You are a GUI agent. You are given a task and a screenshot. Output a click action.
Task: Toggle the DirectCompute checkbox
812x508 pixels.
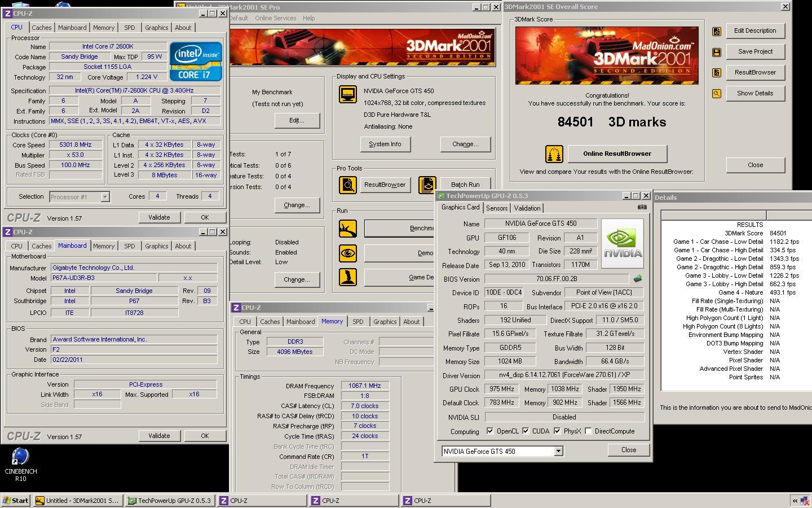(588, 431)
